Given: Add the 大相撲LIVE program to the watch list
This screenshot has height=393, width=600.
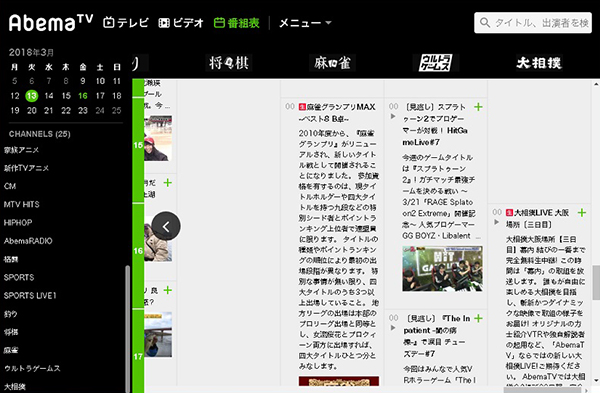Looking at the screenshot, I should click(x=582, y=212).
